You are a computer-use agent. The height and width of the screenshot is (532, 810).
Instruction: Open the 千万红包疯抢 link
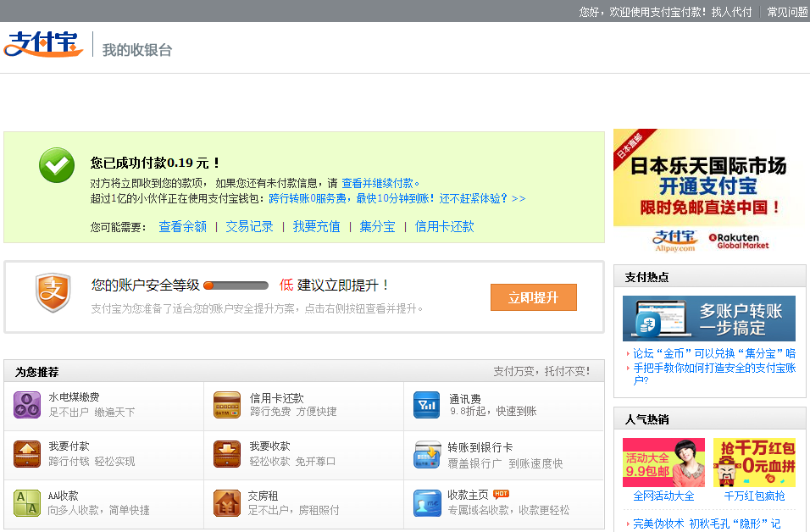pos(754,496)
